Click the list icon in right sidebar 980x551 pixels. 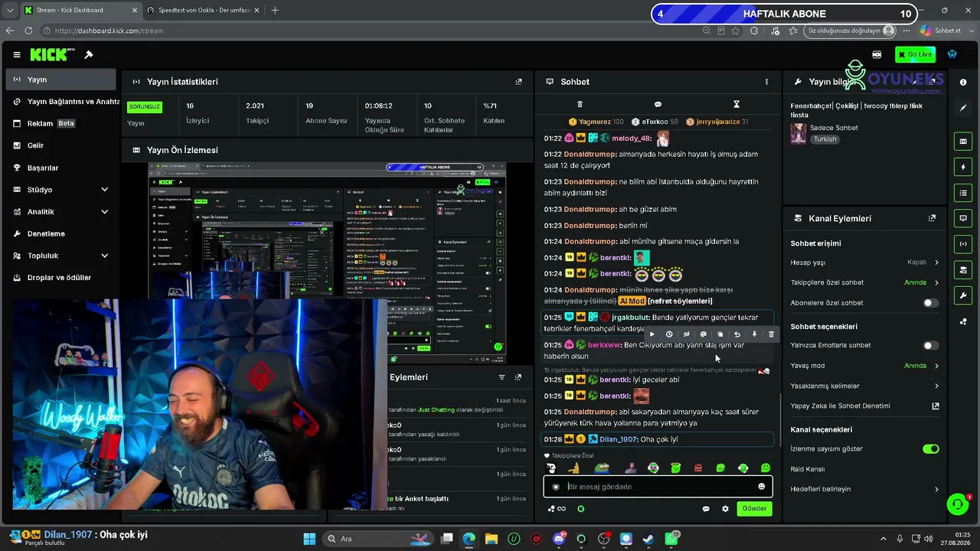pyautogui.click(x=963, y=193)
